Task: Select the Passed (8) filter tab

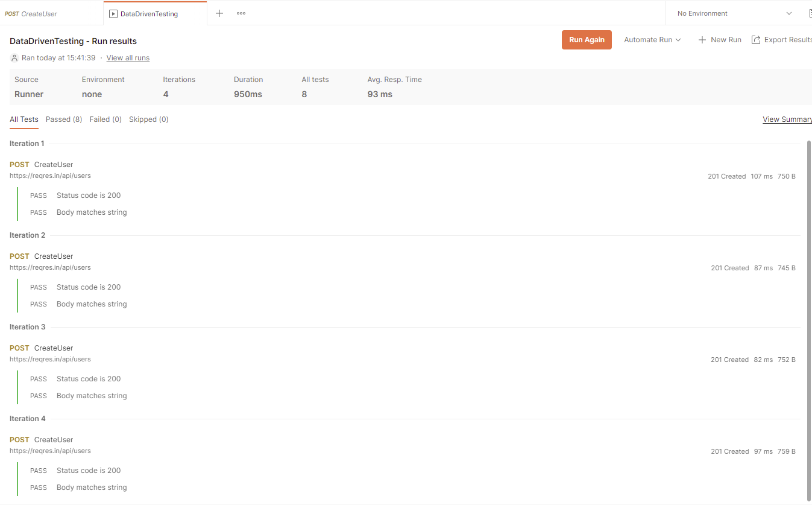Action: point(64,119)
